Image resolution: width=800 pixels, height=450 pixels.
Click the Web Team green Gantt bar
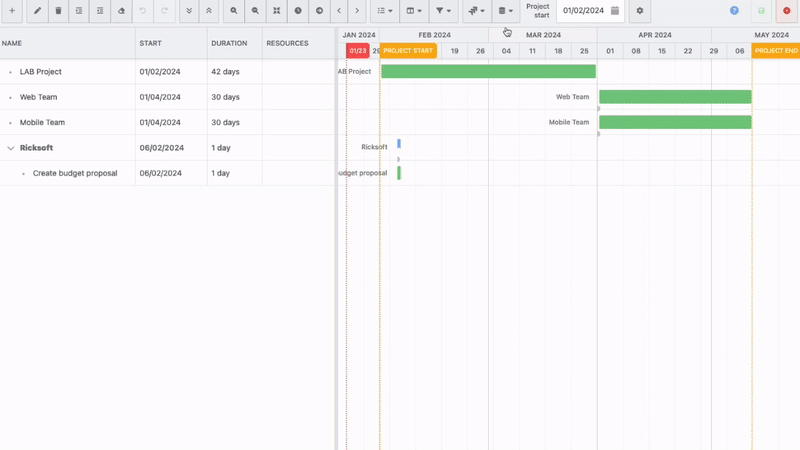pos(675,96)
